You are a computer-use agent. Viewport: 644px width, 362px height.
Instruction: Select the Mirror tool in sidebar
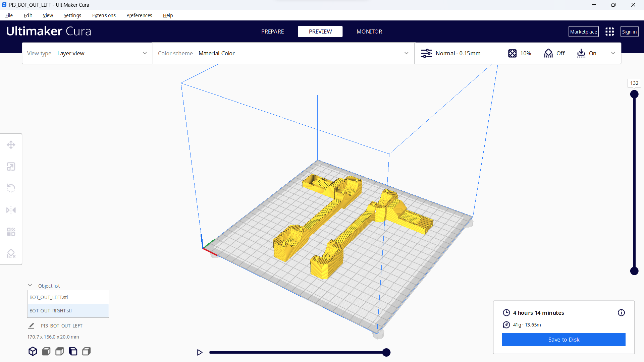tap(11, 210)
